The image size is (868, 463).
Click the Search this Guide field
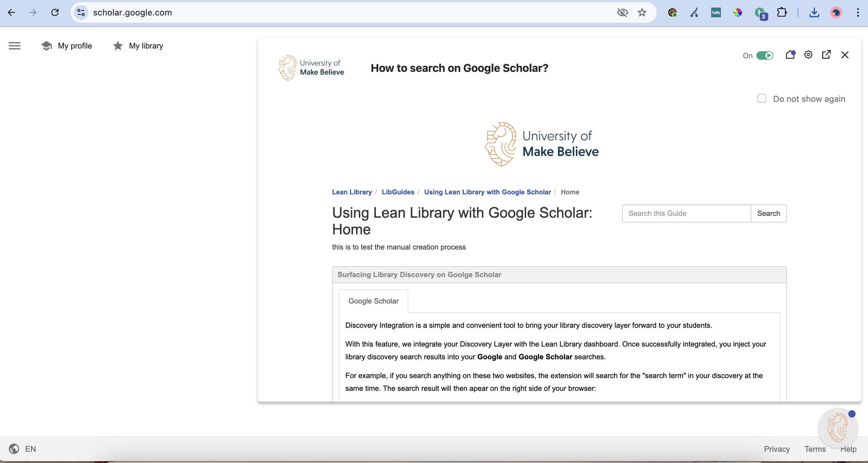pos(686,213)
